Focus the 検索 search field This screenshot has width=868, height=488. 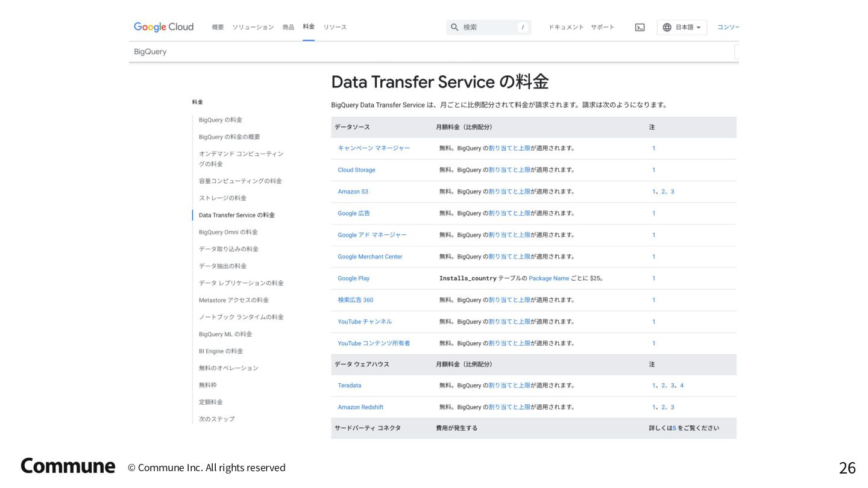pyautogui.click(x=488, y=27)
